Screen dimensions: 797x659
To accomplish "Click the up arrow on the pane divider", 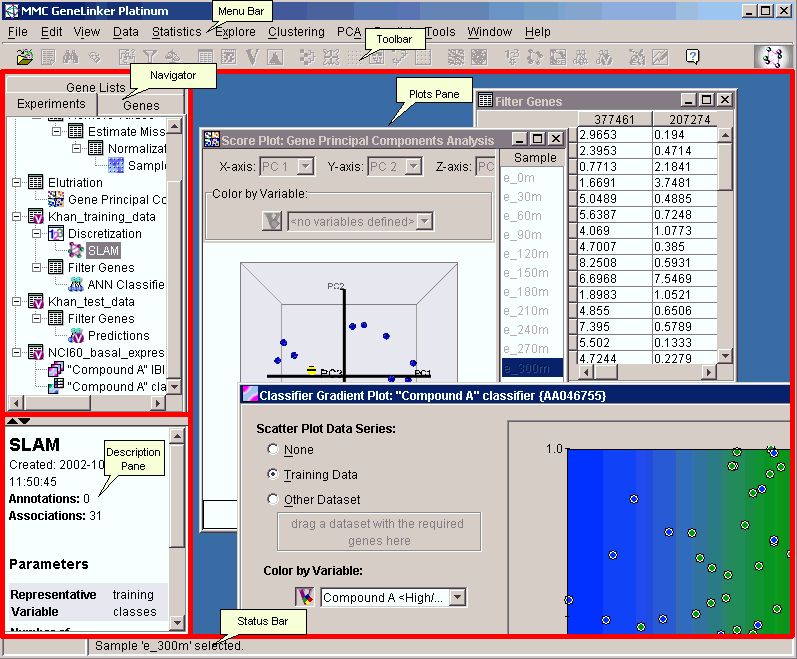I will pyautogui.click(x=11, y=421).
